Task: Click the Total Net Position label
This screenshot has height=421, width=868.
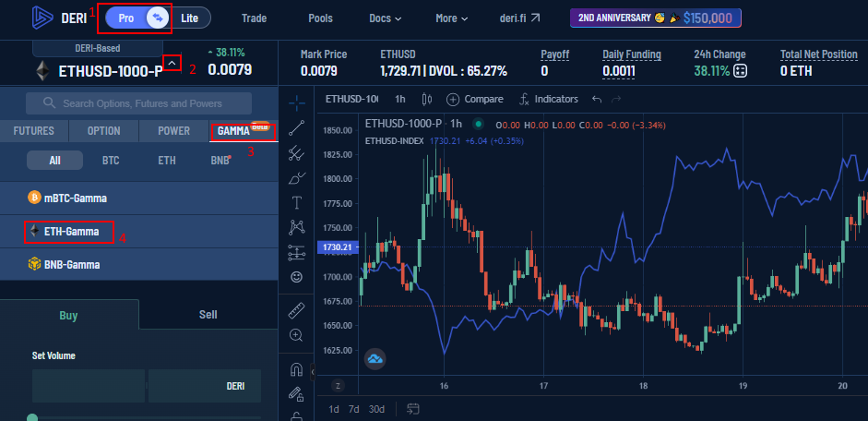Action: [819, 54]
